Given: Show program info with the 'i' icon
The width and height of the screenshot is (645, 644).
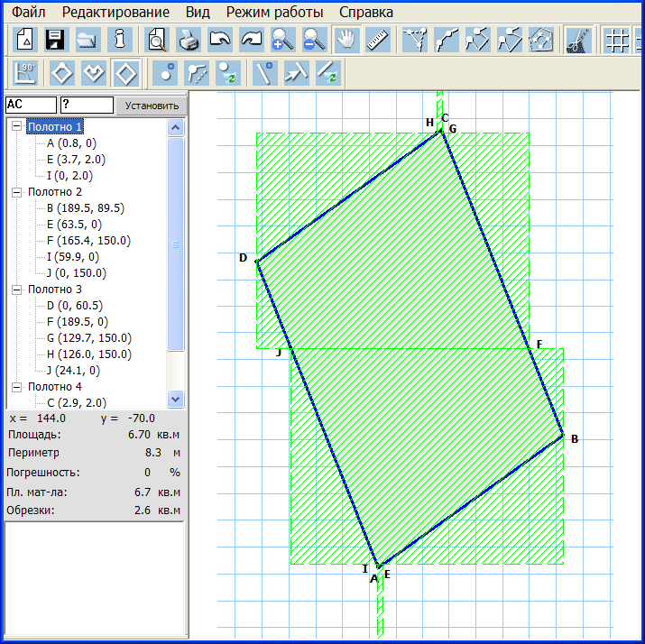Looking at the screenshot, I should 120,40.
